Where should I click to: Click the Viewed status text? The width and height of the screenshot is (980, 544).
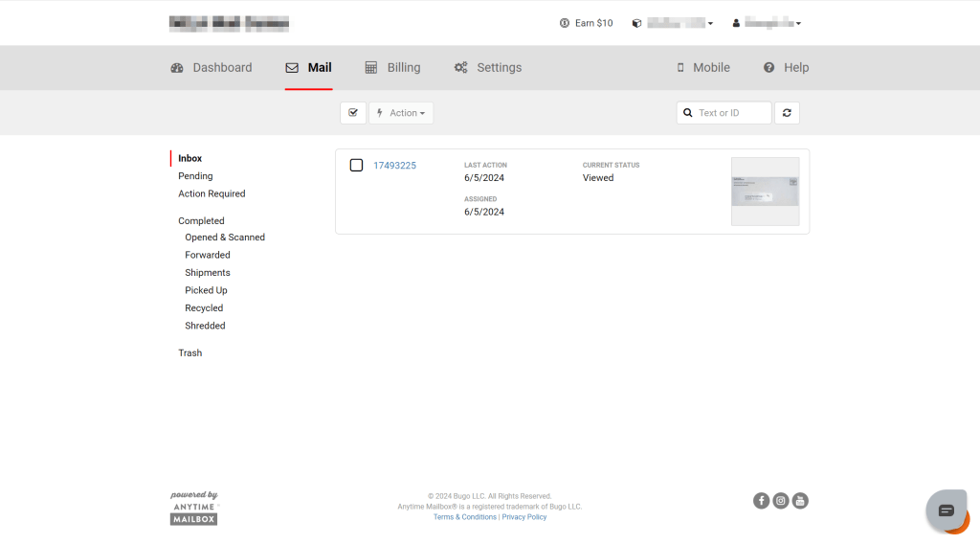[x=598, y=177]
